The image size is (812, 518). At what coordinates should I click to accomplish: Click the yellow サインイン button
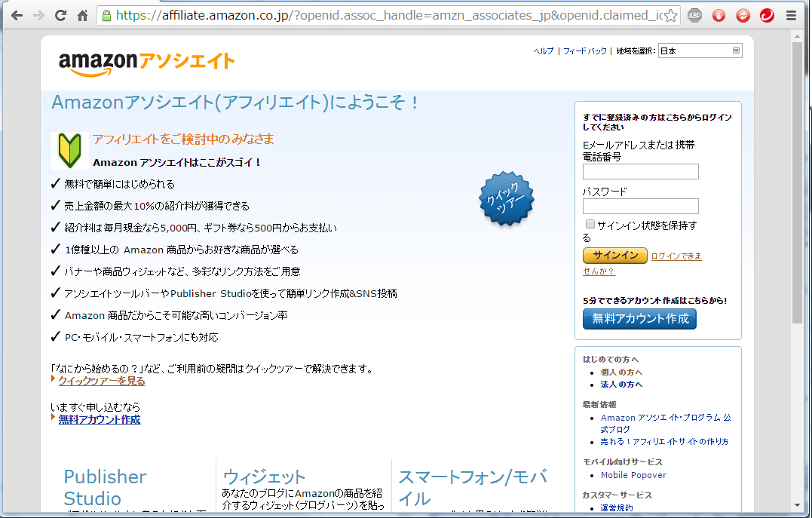tap(614, 256)
